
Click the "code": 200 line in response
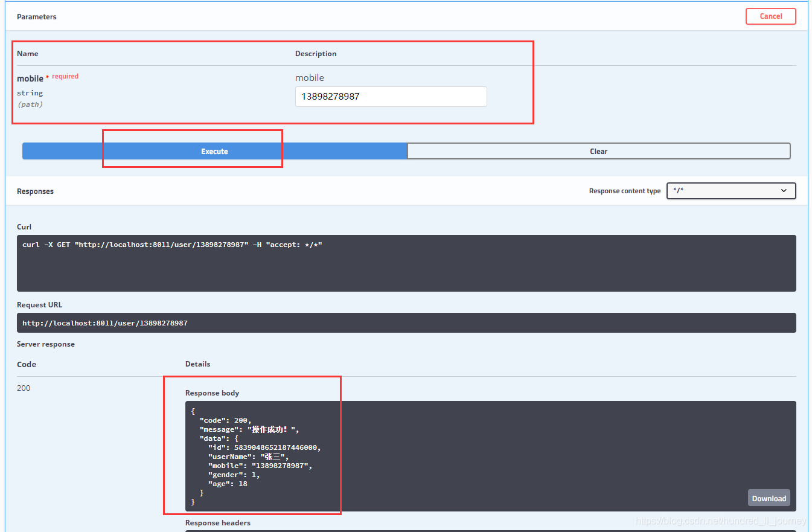tap(225, 420)
